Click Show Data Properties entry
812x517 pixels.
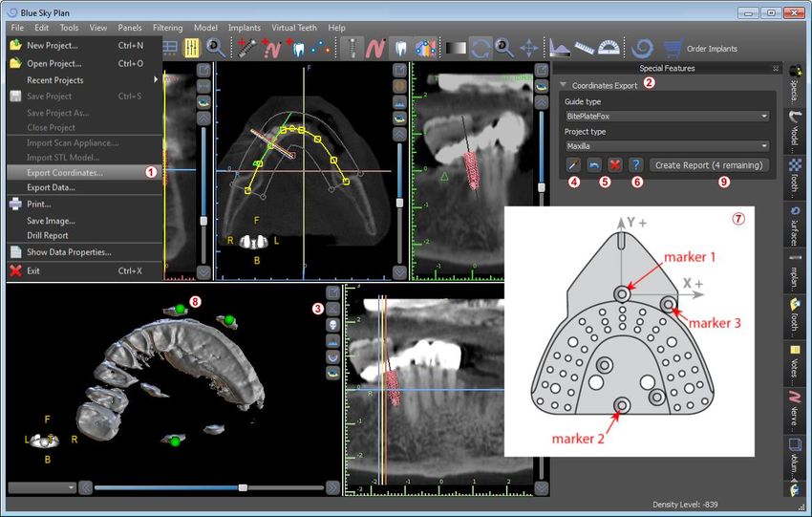click(x=84, y=251)
